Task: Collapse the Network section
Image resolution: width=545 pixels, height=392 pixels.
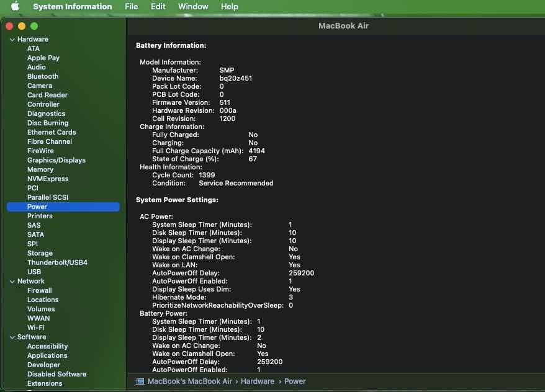Action: tap(12, 282)
